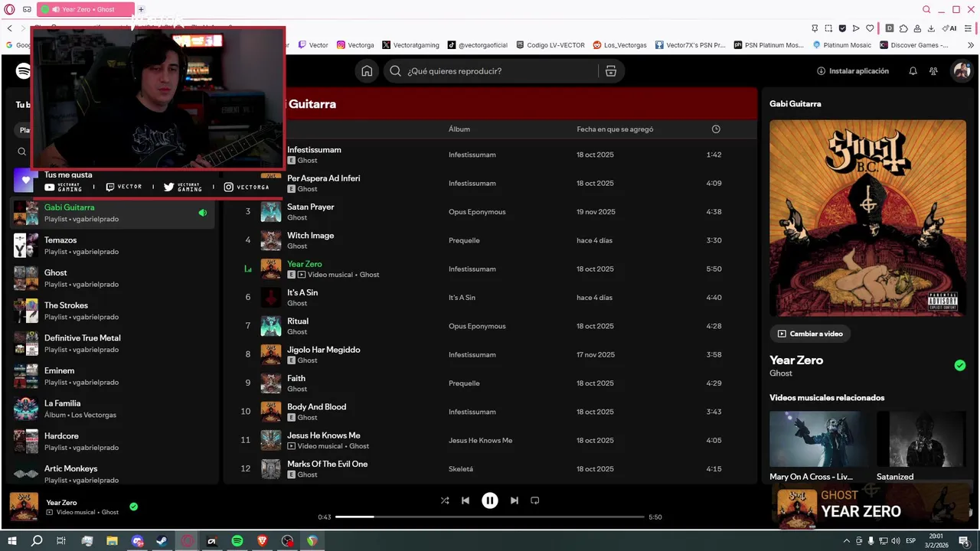Sort by duration clock icon column

pos(716,129)
